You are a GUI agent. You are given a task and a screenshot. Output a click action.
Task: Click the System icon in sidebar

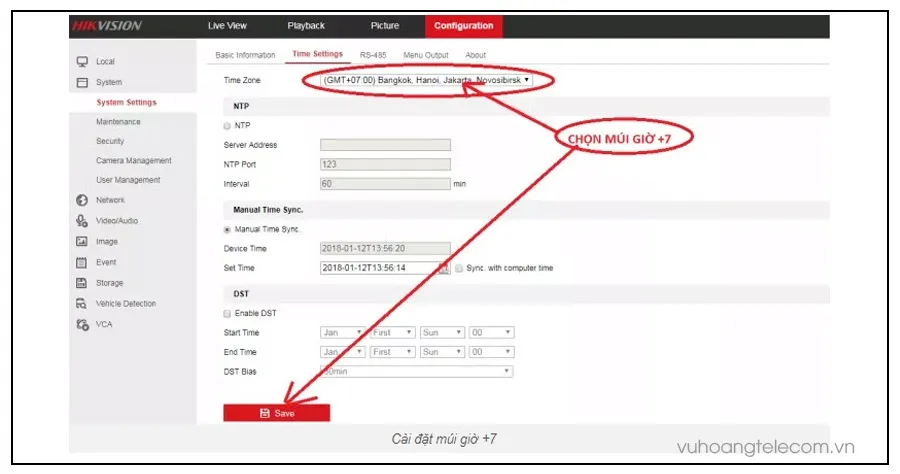[x=82, y=83]
